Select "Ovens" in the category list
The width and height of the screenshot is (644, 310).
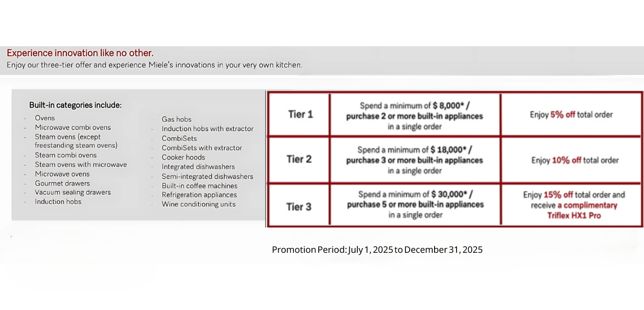45,118
